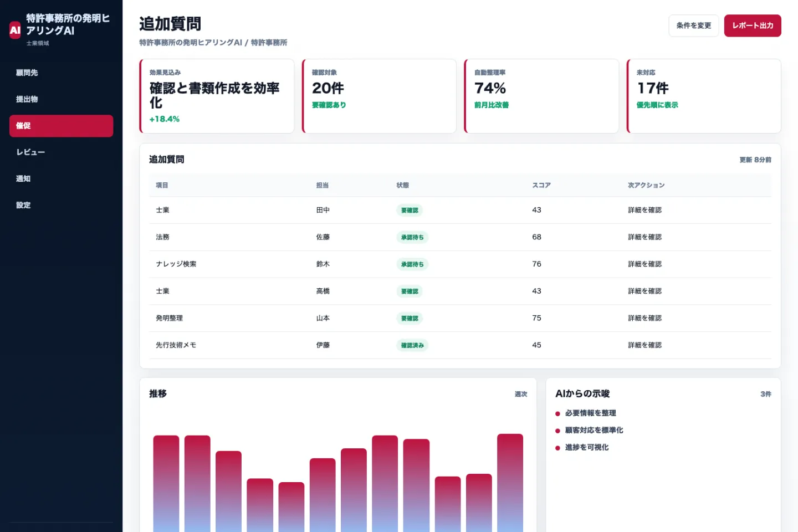The height and width of the screenshot is (532, 798).
Task: Click 詳細を確認 in the 高橋 row
Action: pos(645,291)
